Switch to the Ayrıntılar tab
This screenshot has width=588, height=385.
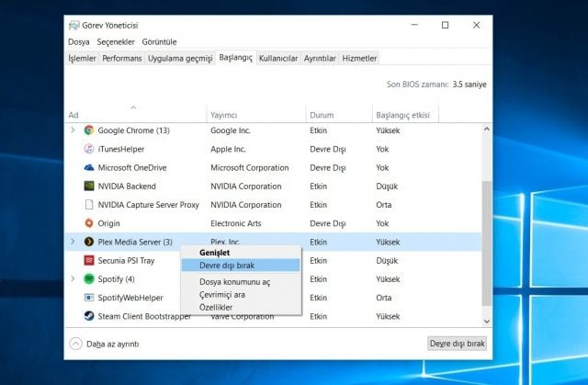(x=320, y=58)
